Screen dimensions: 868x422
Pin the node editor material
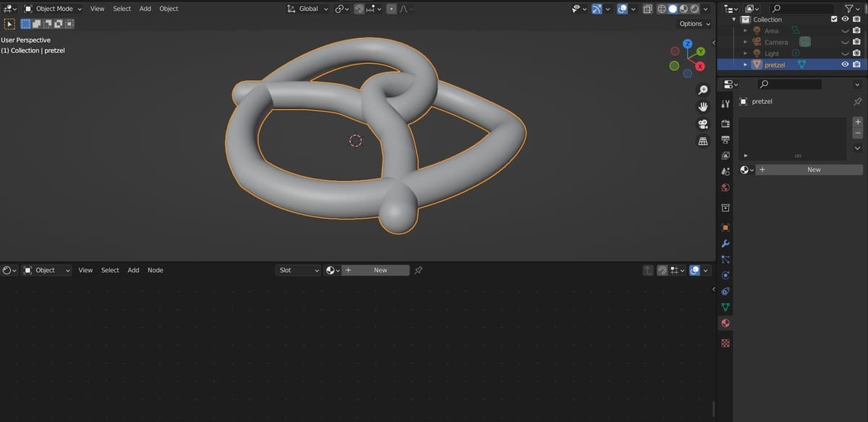[x=418, y=270]
